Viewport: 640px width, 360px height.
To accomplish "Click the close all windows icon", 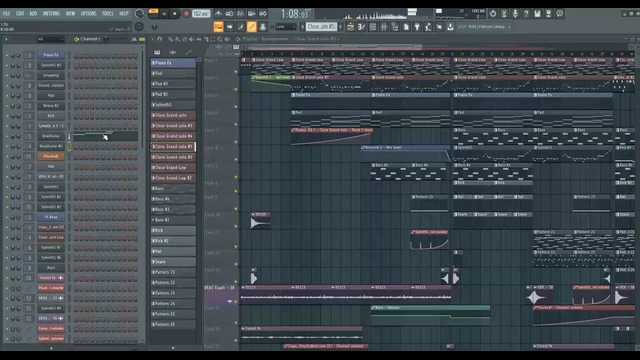I will click(x=439, y=27).
